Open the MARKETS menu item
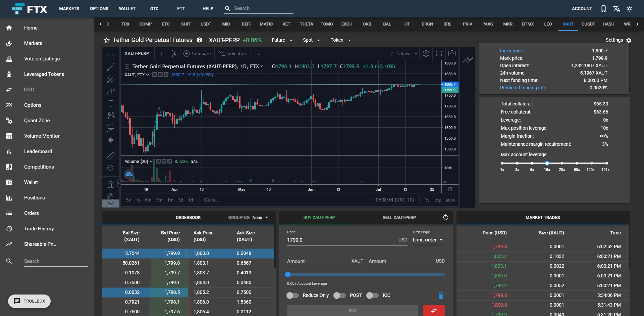This screenshot has height=316, width=644. tap(69, 8)
